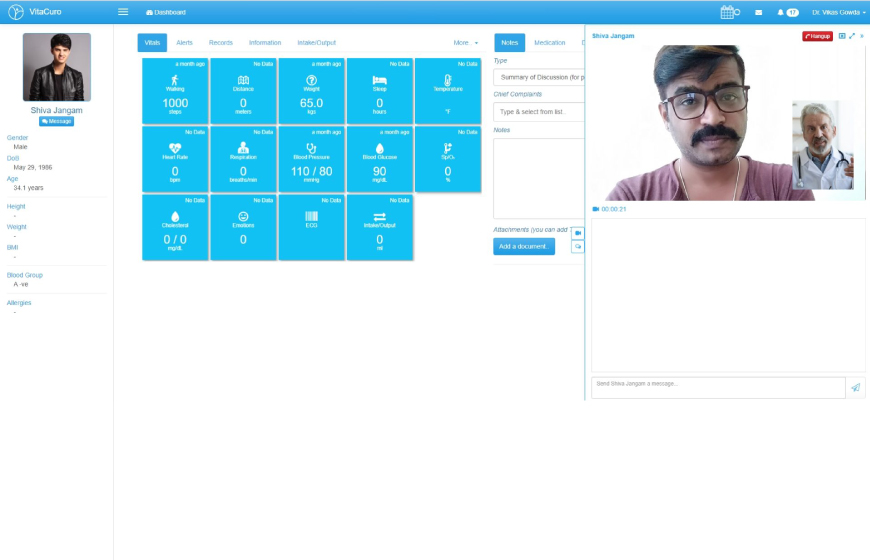This screenshot has height=560, width=870.
Task: Open the Distance meters vital tile
Action: (243, 90)
